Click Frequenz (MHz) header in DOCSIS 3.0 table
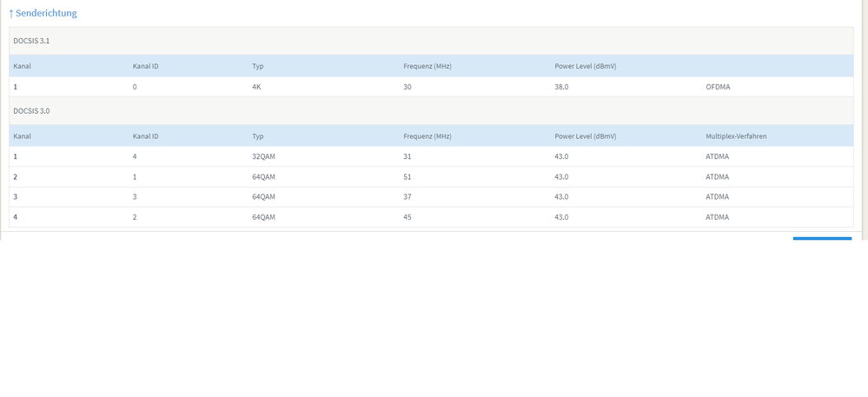868x397 pixels. click(427, 136)
